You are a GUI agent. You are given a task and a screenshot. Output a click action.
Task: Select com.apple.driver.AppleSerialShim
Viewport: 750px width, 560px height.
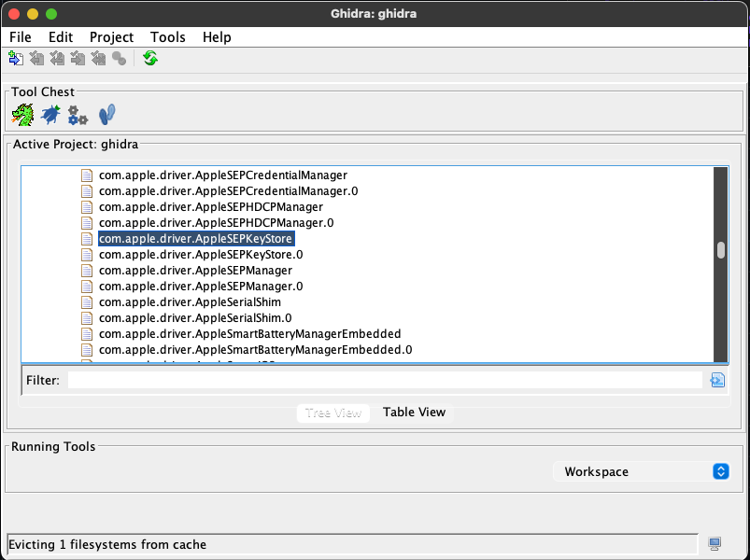tap(190, 302)
